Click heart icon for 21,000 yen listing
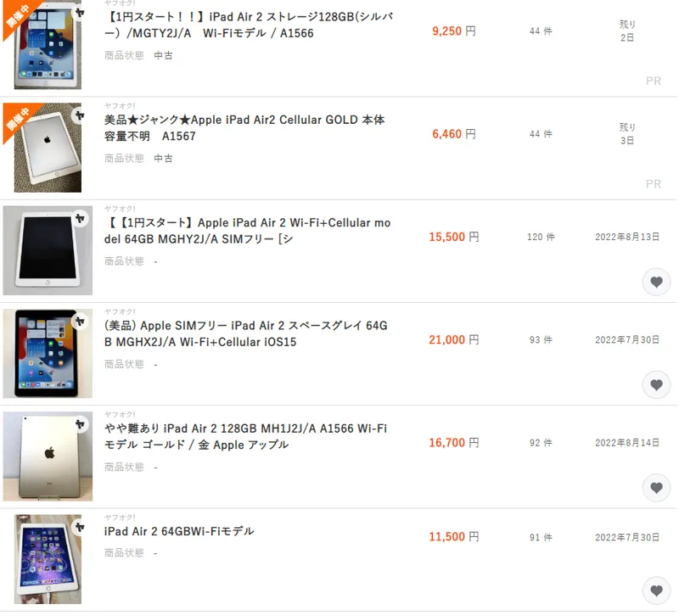The image size is (679, 616). coord(656,384)
